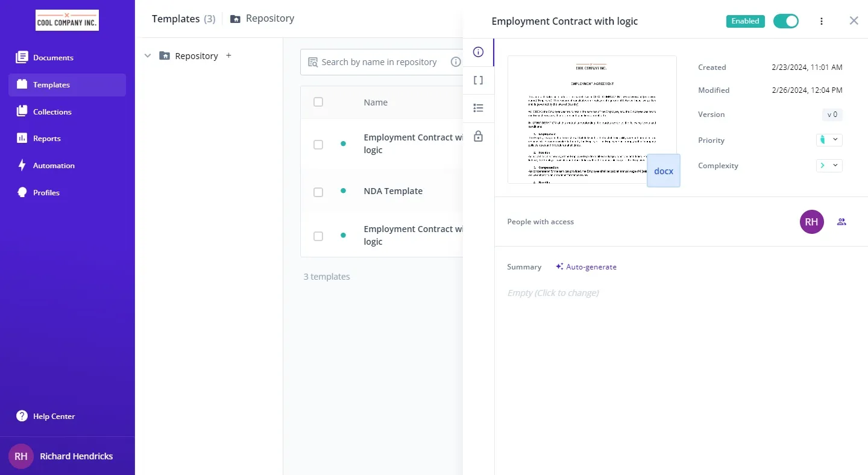
Task: Click the manage people access icon
Action: coord(841,222)
